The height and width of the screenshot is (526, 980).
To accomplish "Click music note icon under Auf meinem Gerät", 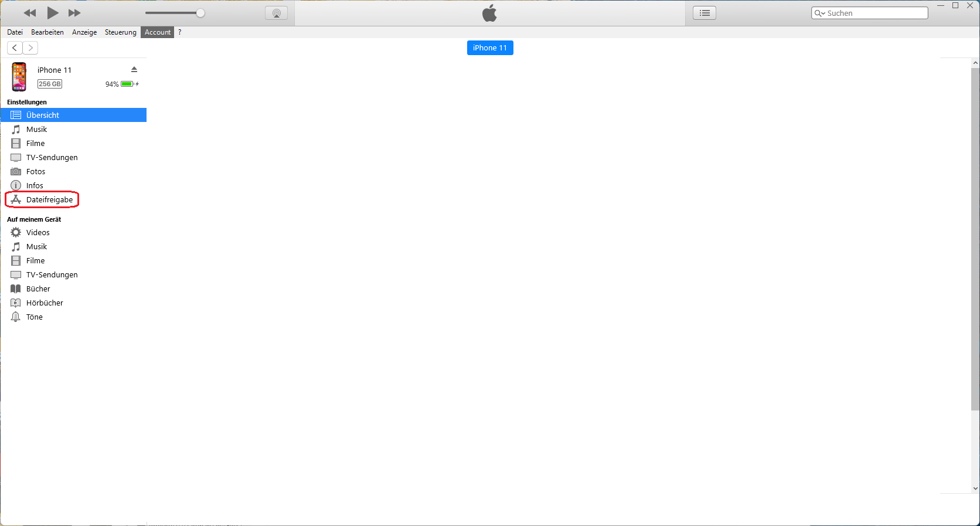I will pyautogui.click(x=16, y=246).
